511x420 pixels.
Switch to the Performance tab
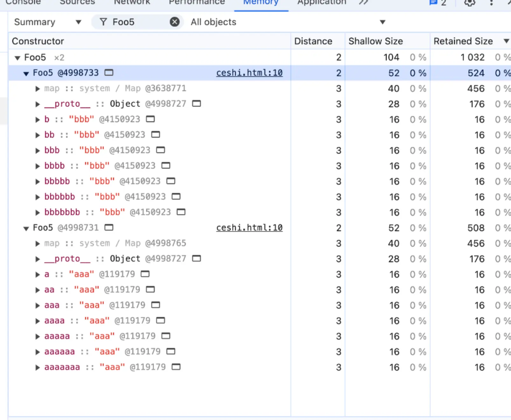pos(197,3)
